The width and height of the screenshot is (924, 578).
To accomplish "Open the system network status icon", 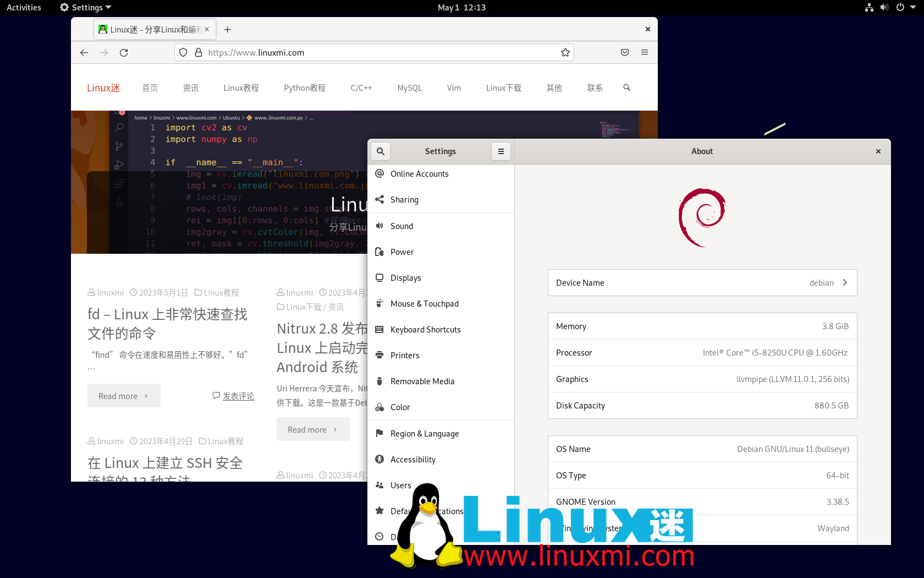I will tap(869, 8).
